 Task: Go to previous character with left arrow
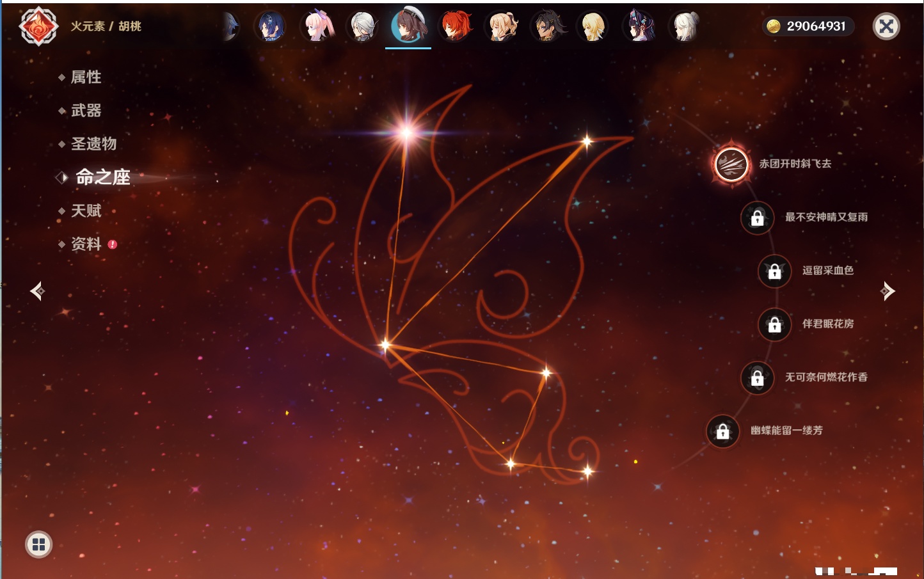pyautogui.click(x=38, y=291)
